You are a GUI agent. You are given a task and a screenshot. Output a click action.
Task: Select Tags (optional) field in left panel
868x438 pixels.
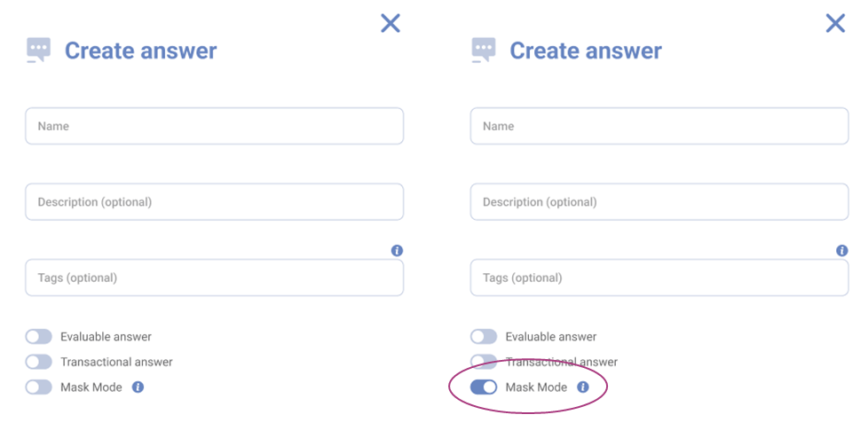[x=214, y=278]
